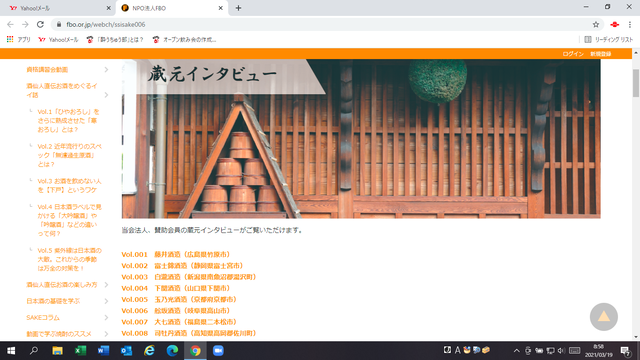Launch Excel from the taskbar
This screenshot has height=360, width=640.
tap(80, 351)
